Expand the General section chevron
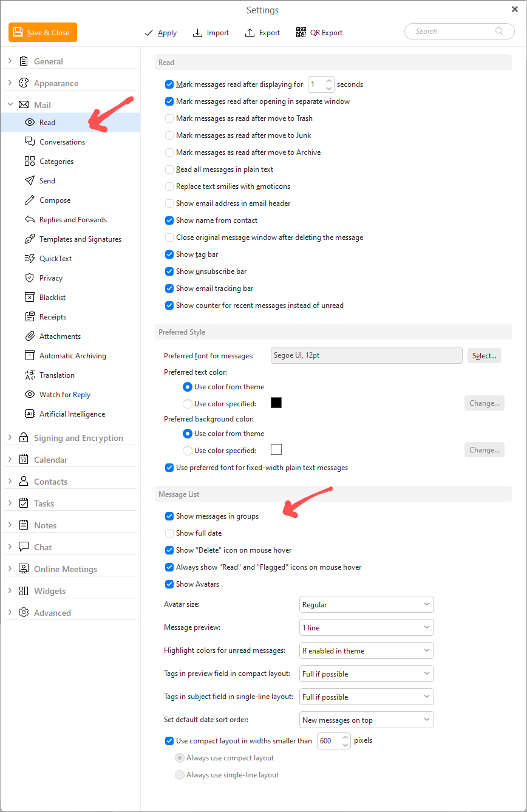 pos(10,61)
